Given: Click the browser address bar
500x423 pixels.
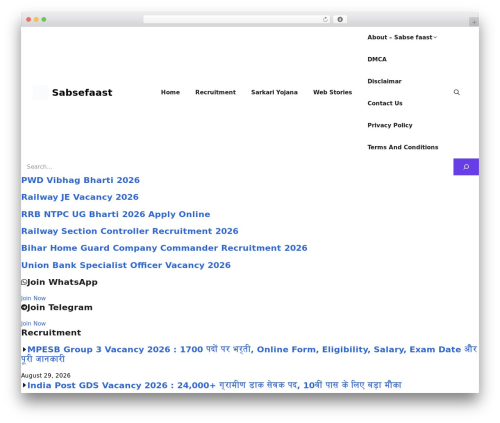Looking at the screenshot, I should click(x=237, y=19).
